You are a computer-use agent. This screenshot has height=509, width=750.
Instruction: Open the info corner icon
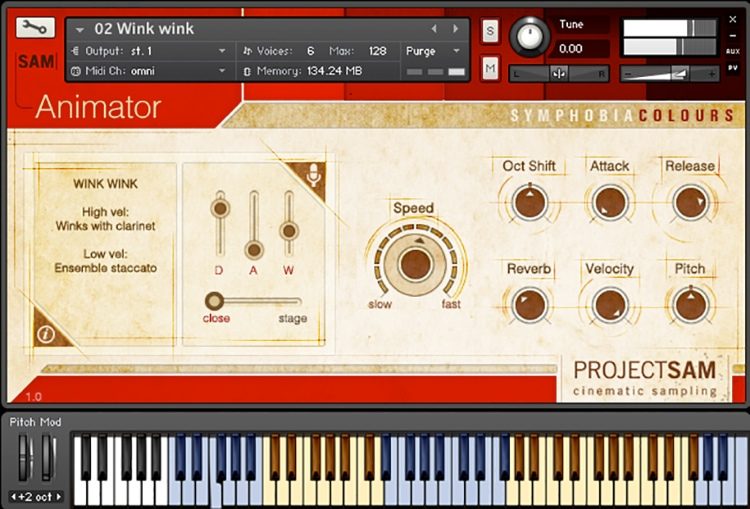tap(46, 333)
